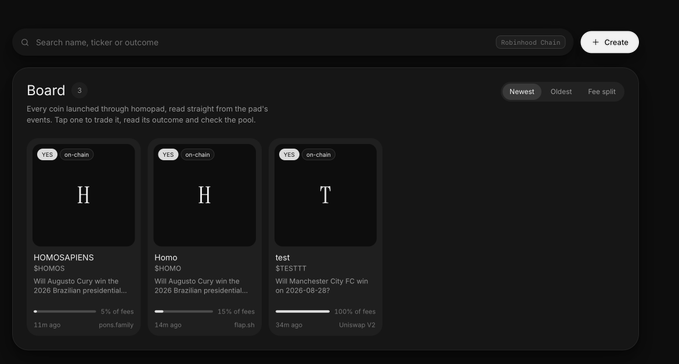Click the Manchester City FC outcome text
Image resolution: width=679 pixels, height=364 pixels.
(322, 286)
